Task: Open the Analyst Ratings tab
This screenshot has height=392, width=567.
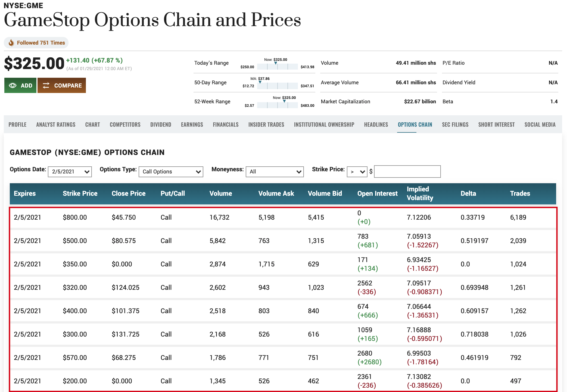Action: (56, 125)
